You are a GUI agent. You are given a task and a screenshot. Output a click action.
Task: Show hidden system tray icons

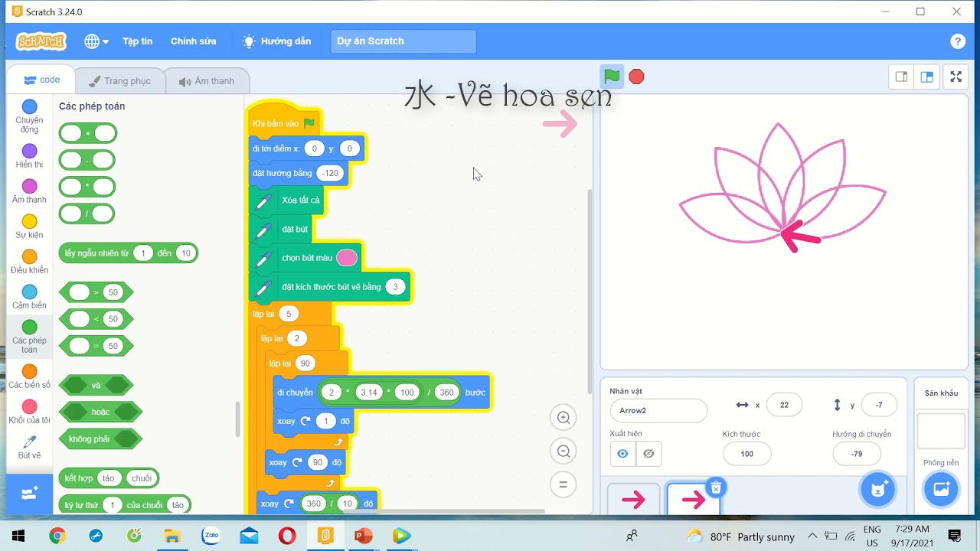812,536
